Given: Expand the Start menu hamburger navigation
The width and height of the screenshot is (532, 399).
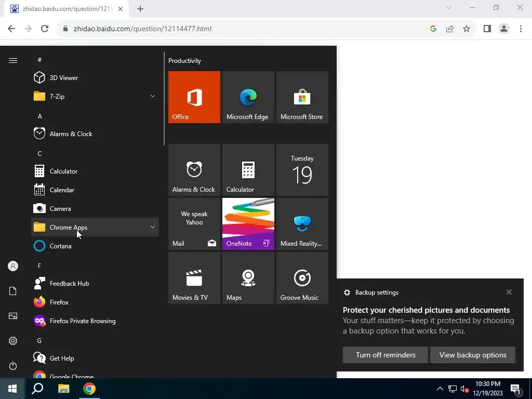Looking at the screenshot, I should 13,60.
